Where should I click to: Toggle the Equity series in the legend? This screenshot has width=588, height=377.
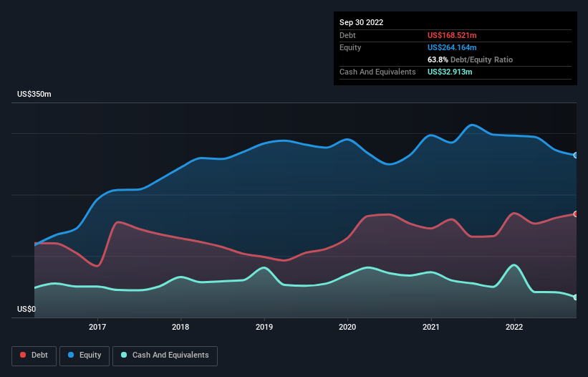click(x=85, y=355)
